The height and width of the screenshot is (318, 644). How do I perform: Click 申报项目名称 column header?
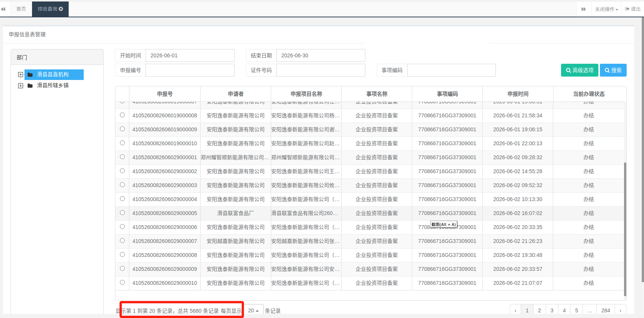(x=306, y=94)
